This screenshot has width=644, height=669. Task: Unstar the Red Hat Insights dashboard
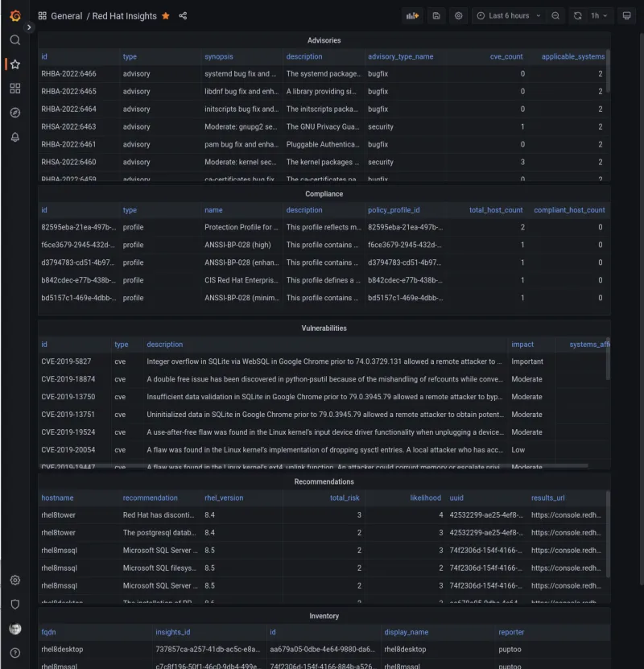click(165, 15)
